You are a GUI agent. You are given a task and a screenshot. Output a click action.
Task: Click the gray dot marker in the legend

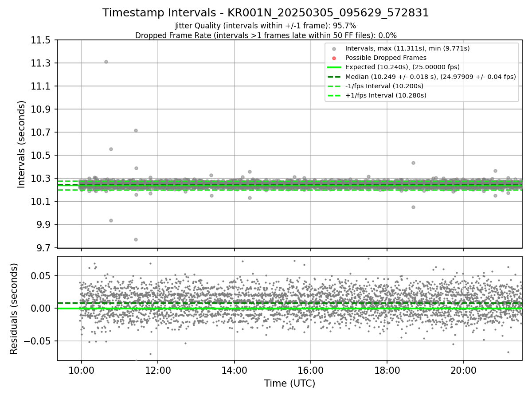pyautogui.click(x=334, y=48)
